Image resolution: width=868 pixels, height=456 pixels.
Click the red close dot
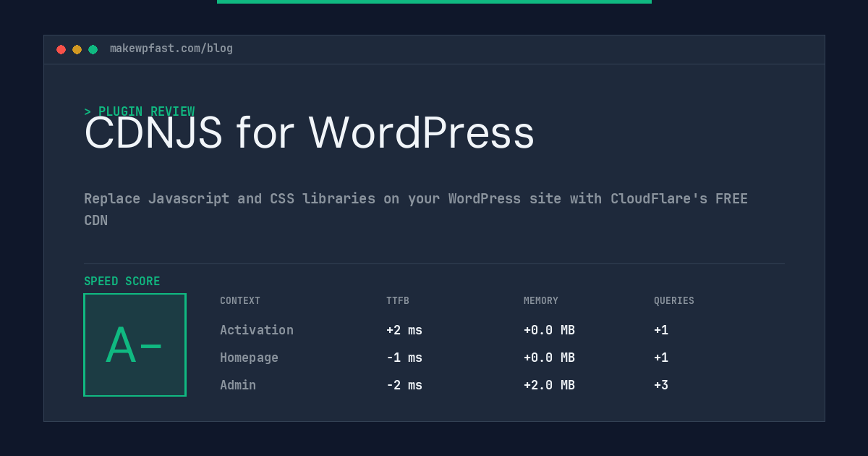point(61,49)
